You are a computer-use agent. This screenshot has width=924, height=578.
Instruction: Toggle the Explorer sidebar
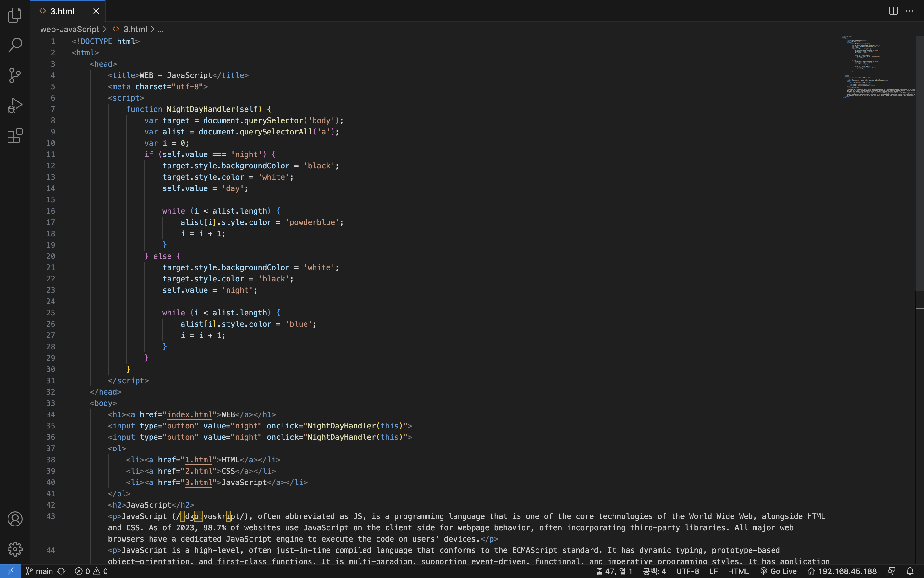[15, 15]
